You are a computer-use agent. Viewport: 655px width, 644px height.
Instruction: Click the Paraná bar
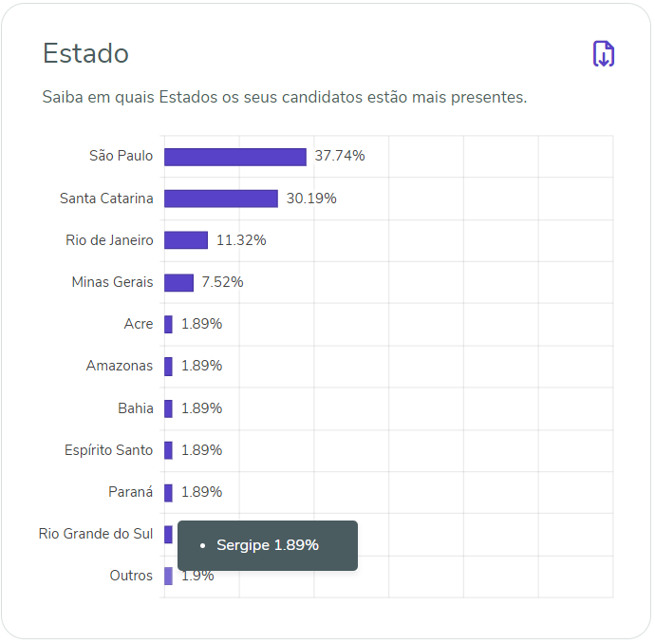click(168, 492)
